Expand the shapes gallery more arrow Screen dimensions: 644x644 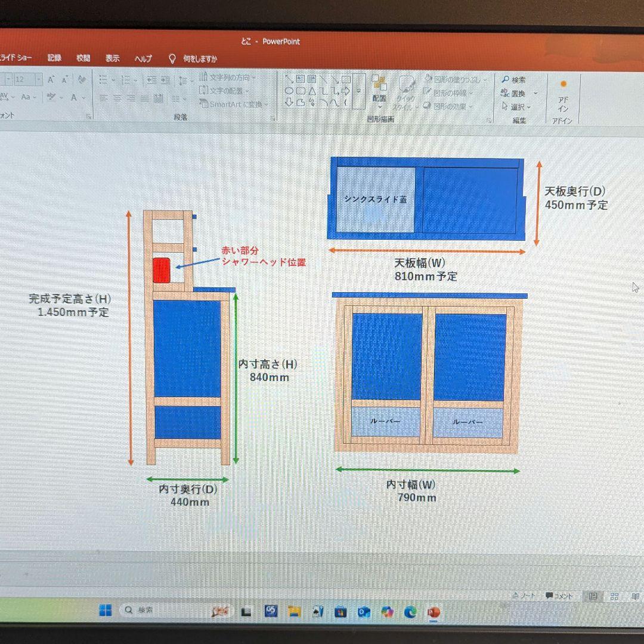coord(358,91)
